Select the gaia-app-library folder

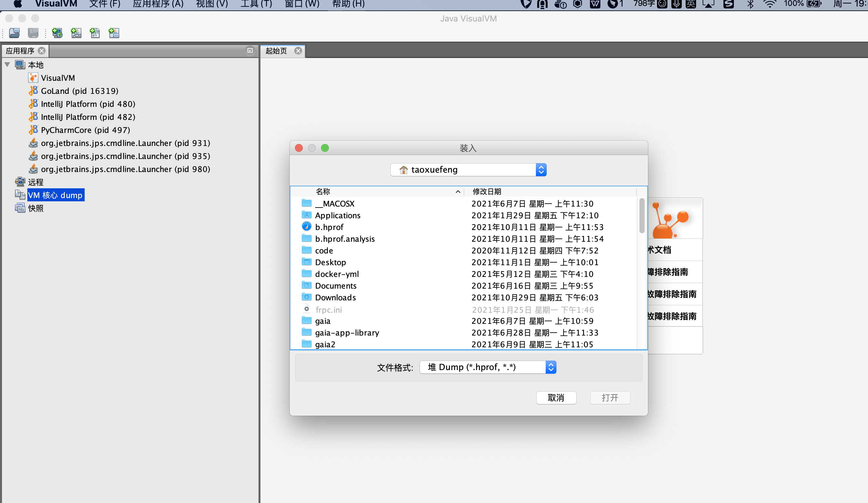(x=464, y=333)
